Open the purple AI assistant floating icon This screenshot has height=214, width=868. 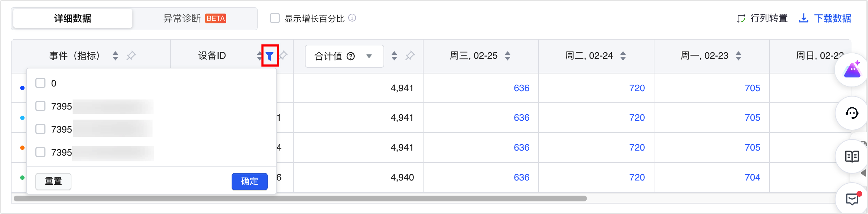[852, 70]
